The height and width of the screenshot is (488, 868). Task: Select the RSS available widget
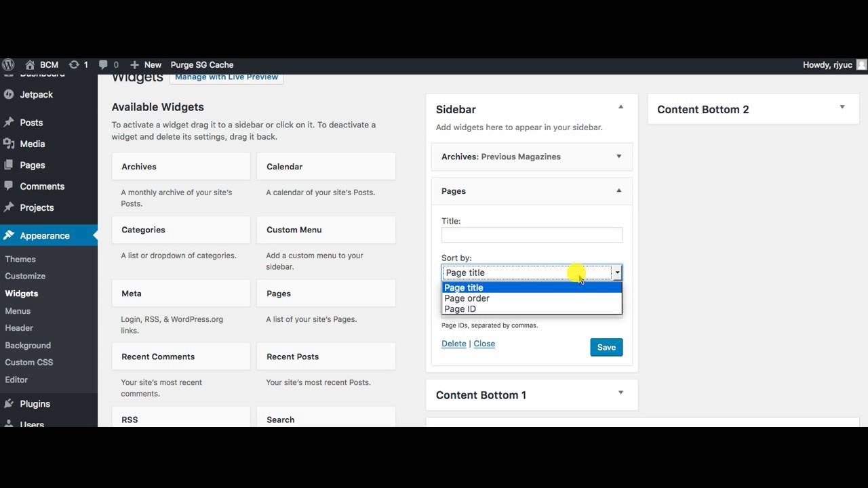pos(181,418)
